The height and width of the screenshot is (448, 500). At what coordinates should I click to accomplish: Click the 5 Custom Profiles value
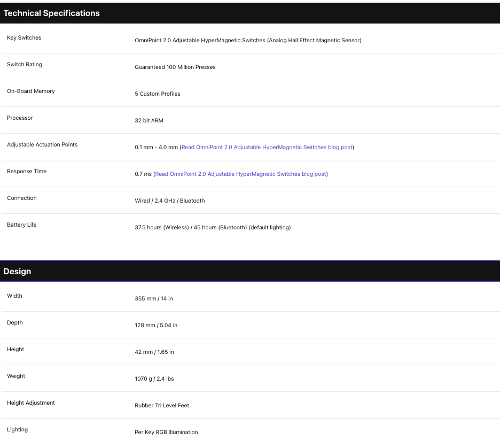pos(158,94)
